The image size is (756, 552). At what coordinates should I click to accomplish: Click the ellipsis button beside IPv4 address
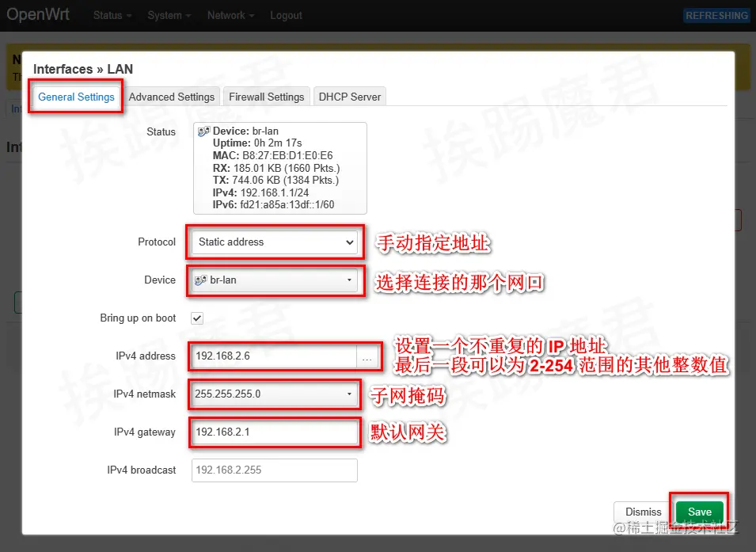click(367, 357)
